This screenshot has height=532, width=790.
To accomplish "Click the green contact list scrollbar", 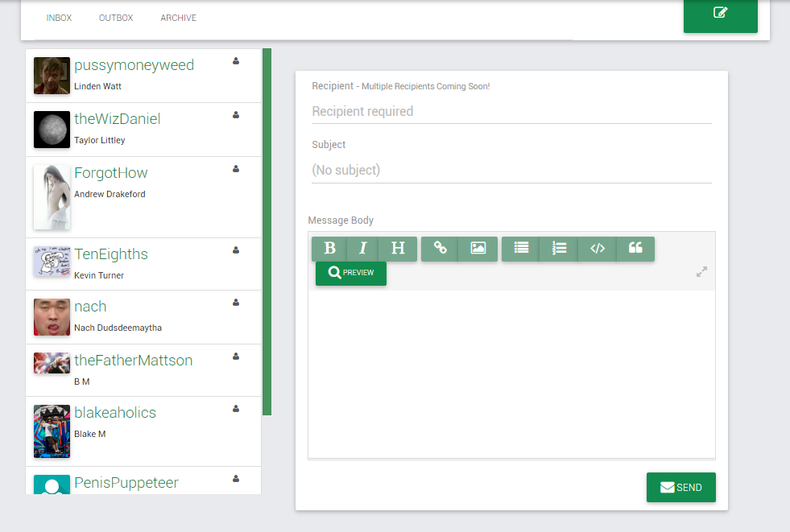I will point(267,232).
